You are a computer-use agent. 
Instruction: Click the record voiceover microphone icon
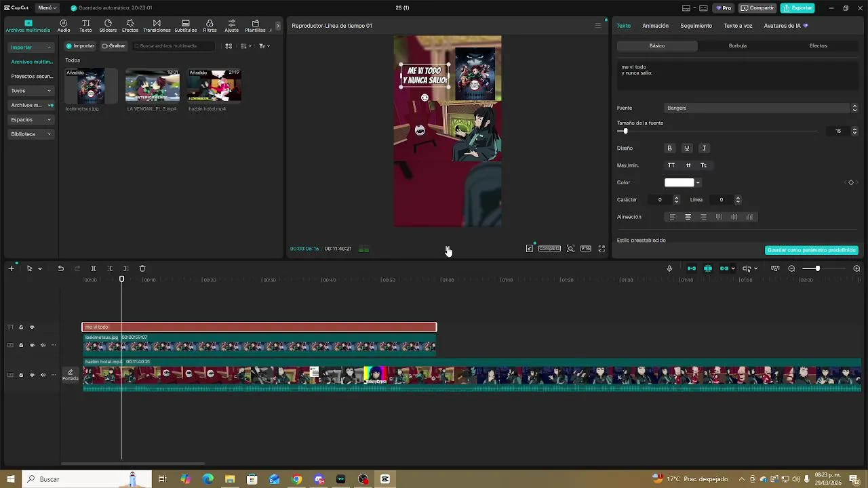(x=669, y=268)
